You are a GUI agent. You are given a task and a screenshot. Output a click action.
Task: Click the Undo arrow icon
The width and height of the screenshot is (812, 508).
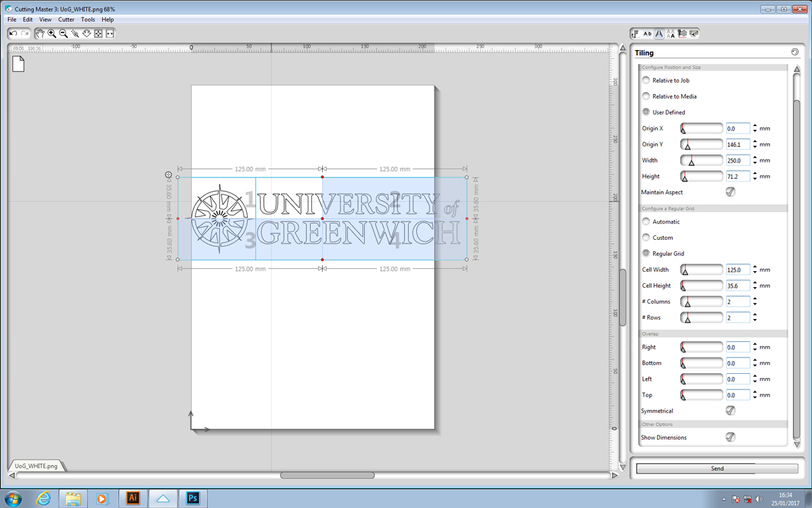pyautogui.click(x=13, y=33)
